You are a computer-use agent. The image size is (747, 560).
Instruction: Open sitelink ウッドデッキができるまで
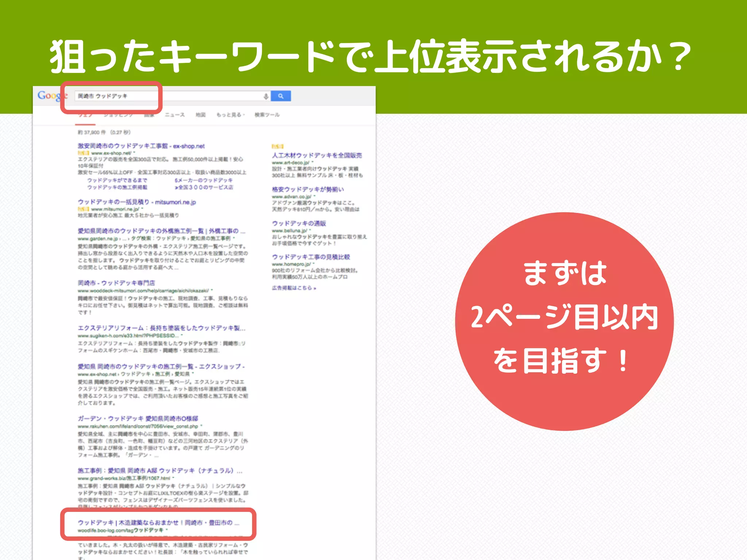117,180
